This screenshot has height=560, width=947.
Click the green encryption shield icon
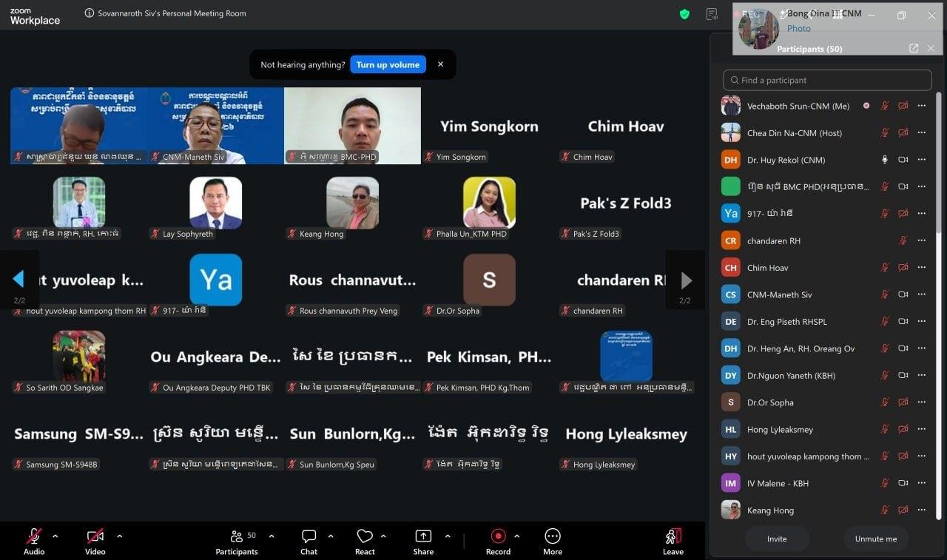pos(684,13)
